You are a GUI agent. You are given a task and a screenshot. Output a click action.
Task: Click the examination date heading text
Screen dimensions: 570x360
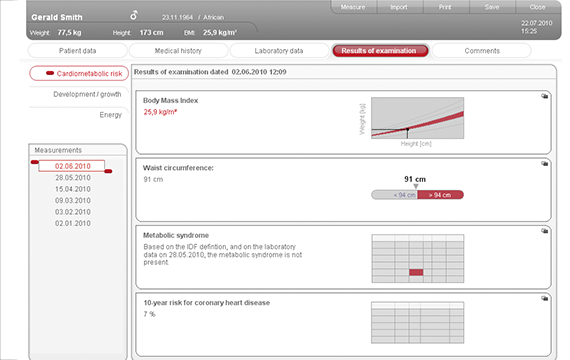pyautogui.click(x=210, y=72)
